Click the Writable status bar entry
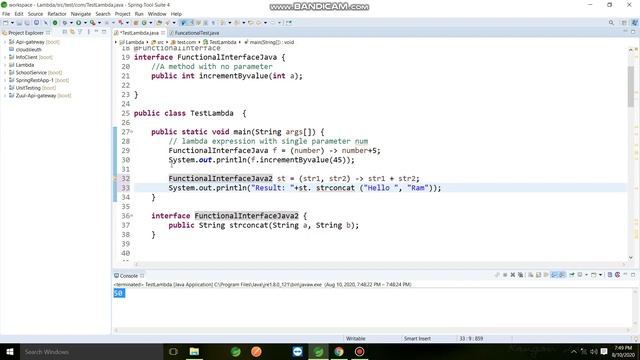640x360 pixels. tap(356, 338)
